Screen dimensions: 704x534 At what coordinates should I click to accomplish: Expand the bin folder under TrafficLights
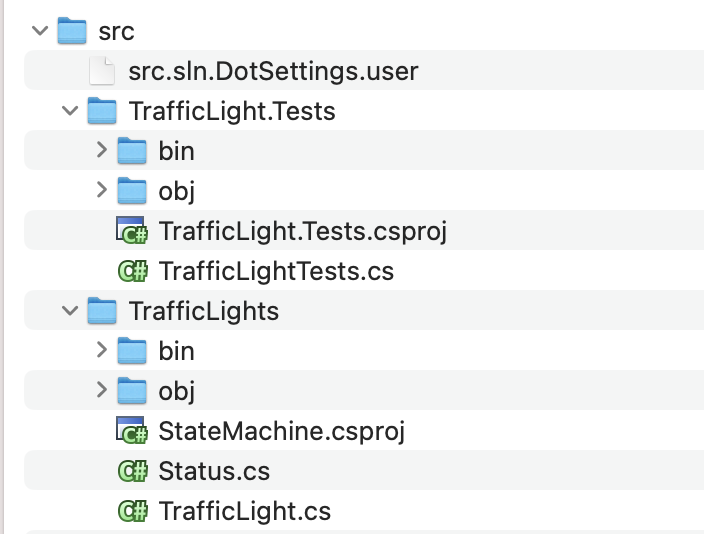tap(100, 351)
